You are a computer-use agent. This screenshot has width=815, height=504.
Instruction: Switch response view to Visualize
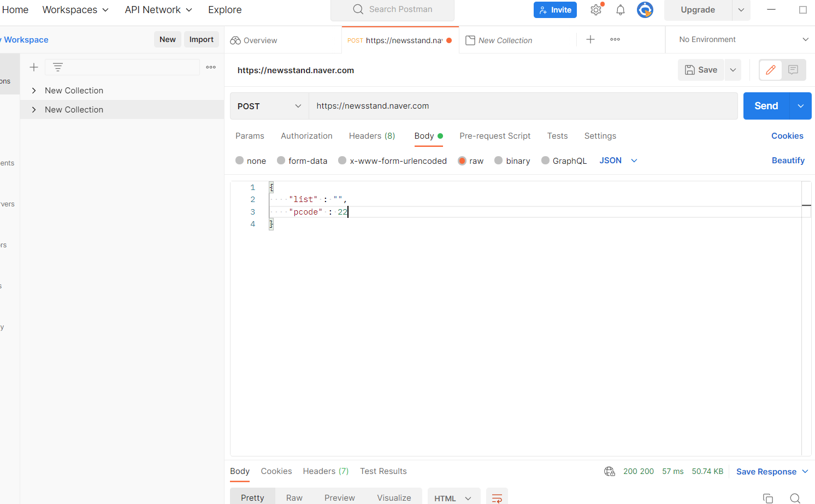pyautogui.click(x=394, y=498)
